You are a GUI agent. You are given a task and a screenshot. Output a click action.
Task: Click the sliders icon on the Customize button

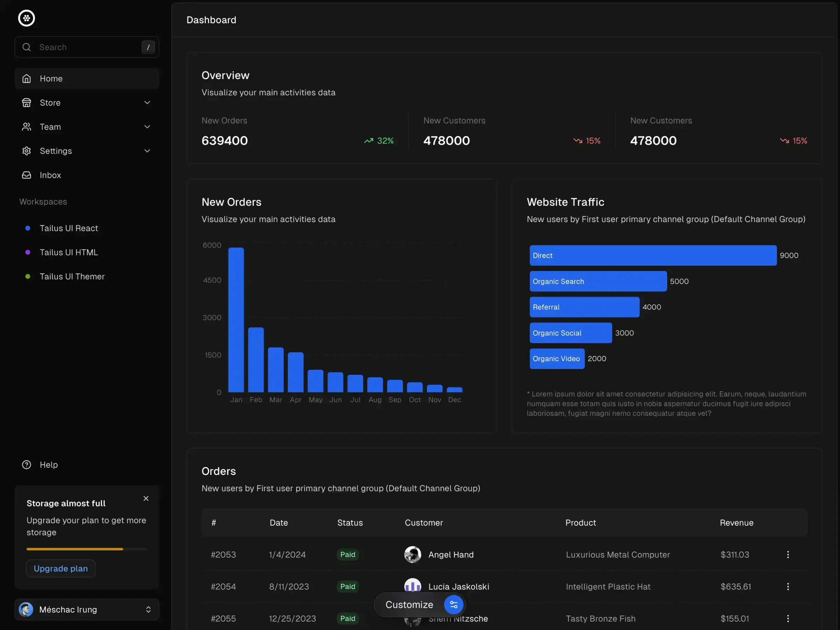pos(453,604)
